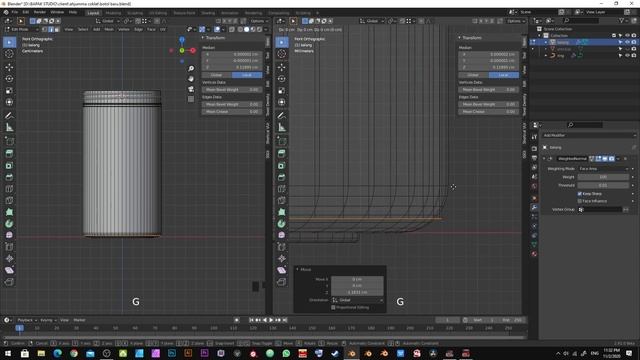Click the timeline play button
Screen dimensions: 640x360
[271, 320]
